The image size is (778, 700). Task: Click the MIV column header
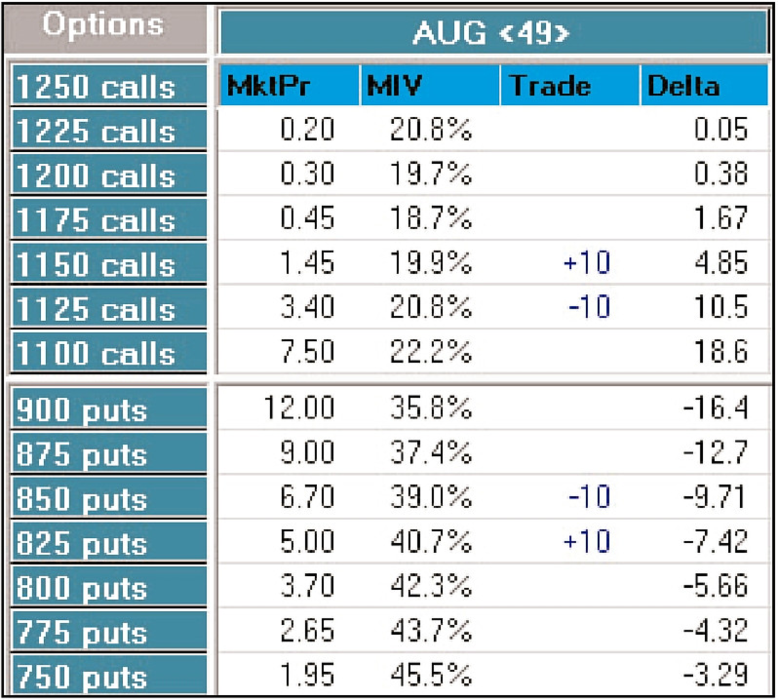(x=430, y=85)
